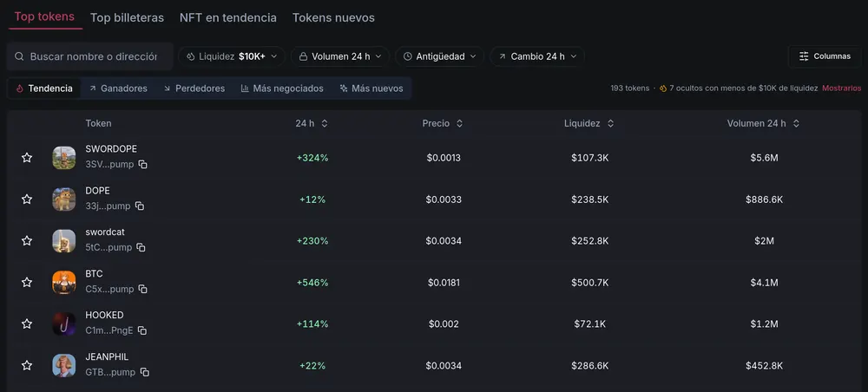Favorite the SWORDOPE token star
The width and height of the screenshot is (868, 392).
tap(27, 158)
